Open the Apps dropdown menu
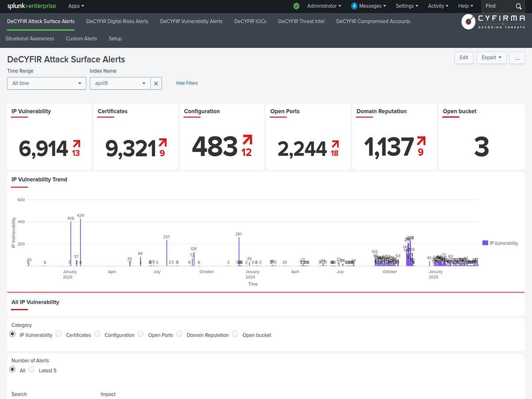Viewport: 532px width, 399px height. (76, 6)
